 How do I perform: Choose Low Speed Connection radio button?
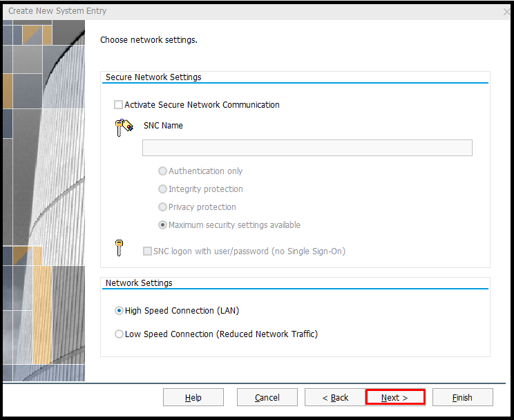pos(119,334)
